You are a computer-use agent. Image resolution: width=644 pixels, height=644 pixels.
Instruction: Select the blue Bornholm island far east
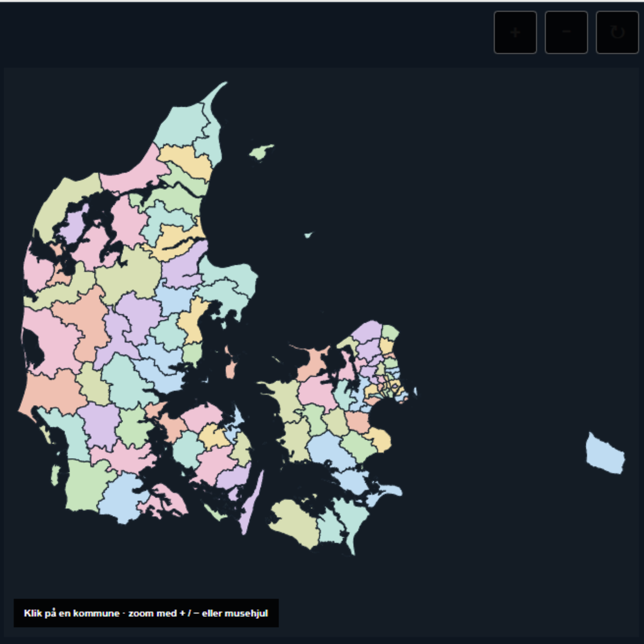[x=605, y=453]
